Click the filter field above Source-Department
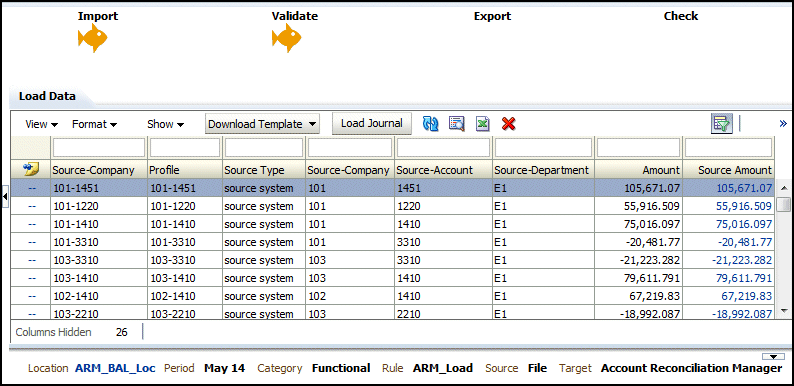Viewport: 794px width, 386px height. 543,147
